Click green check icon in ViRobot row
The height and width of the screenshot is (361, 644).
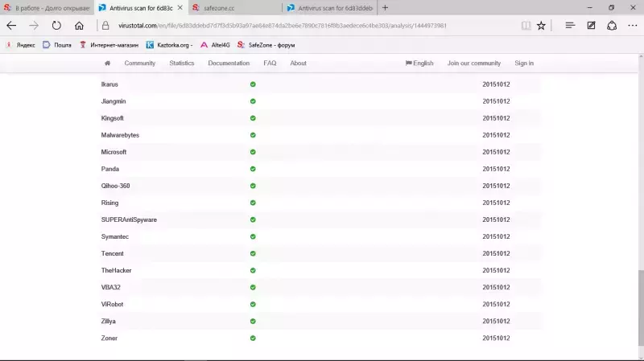(253, 304)
